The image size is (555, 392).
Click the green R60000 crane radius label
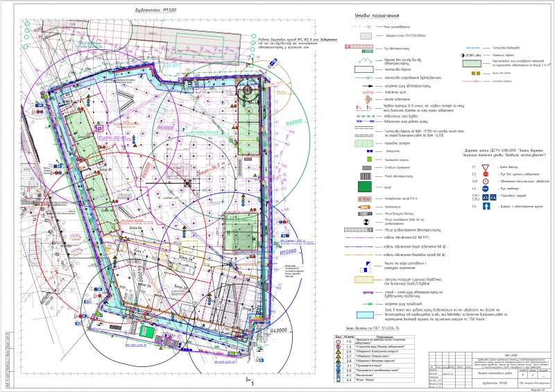coord(293,122)
